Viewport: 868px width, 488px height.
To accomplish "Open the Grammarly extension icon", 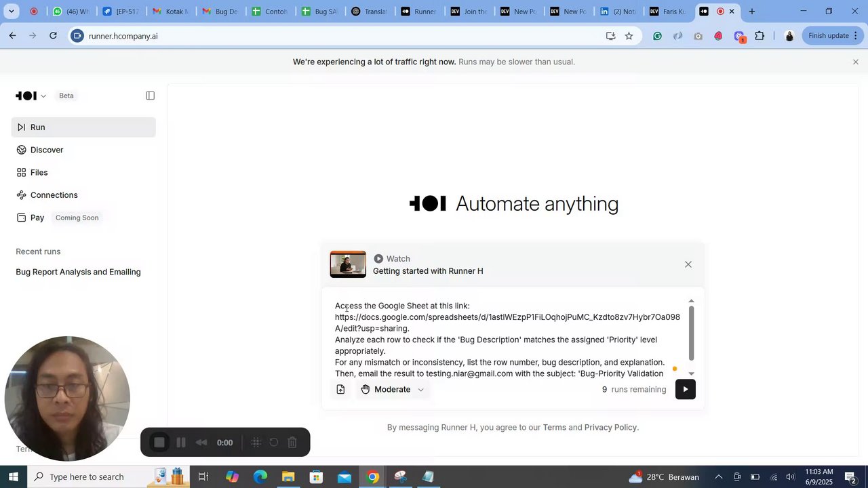I will pos(657,36).
